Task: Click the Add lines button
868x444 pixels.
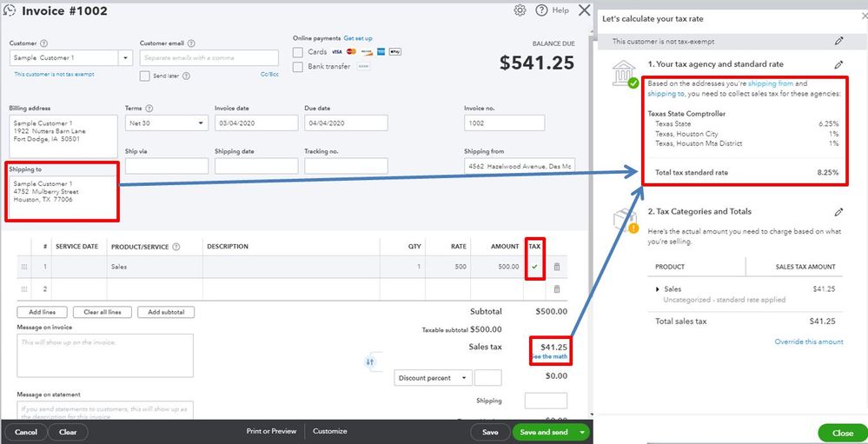Action: 42,312
